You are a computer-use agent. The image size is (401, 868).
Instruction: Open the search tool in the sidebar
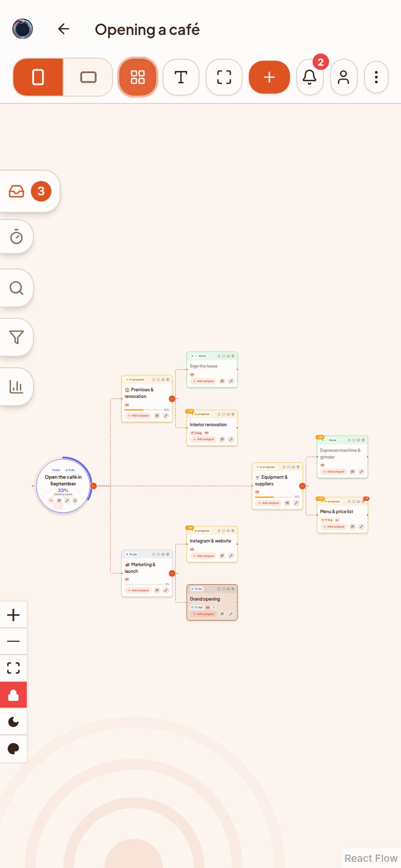pos(16,287)
